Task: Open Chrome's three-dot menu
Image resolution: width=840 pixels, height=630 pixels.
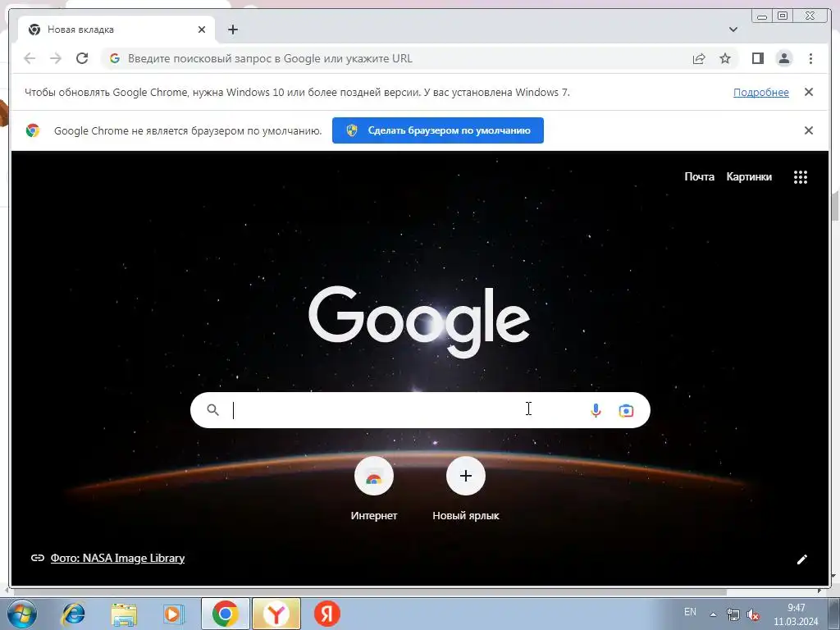Action: [x=810, y=58]
